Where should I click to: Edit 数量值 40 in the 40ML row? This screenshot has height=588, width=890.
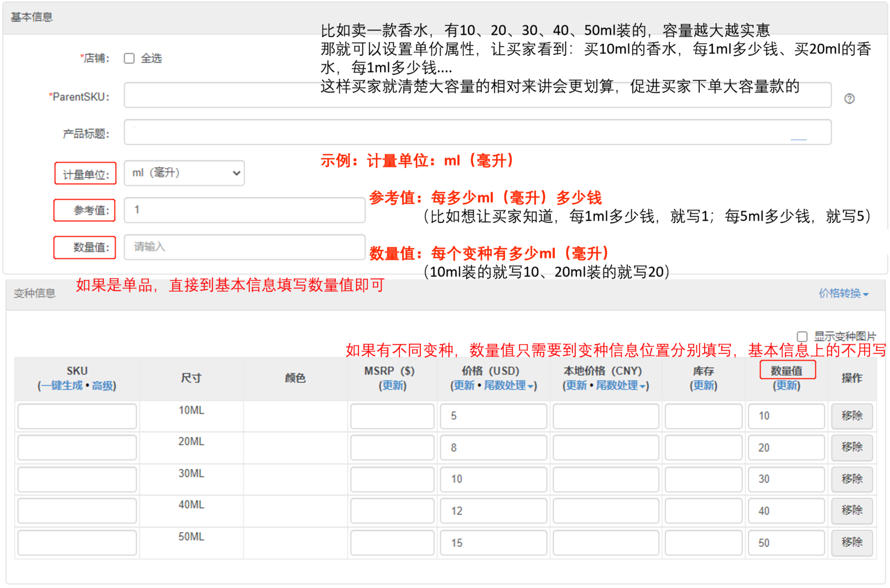pyautogui.click(x=787, y=511)
